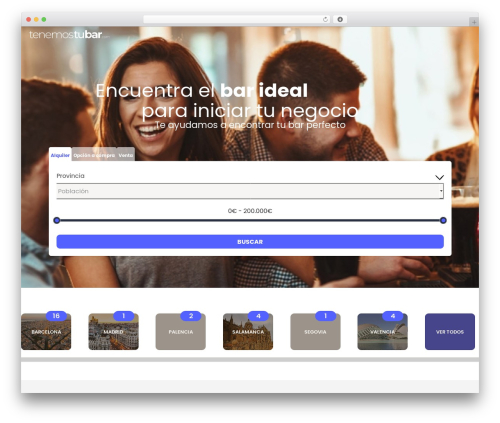This screenshot has height=423, width=500.
Task: Click the Barcelona count badge showing 16
Action: 56,316
